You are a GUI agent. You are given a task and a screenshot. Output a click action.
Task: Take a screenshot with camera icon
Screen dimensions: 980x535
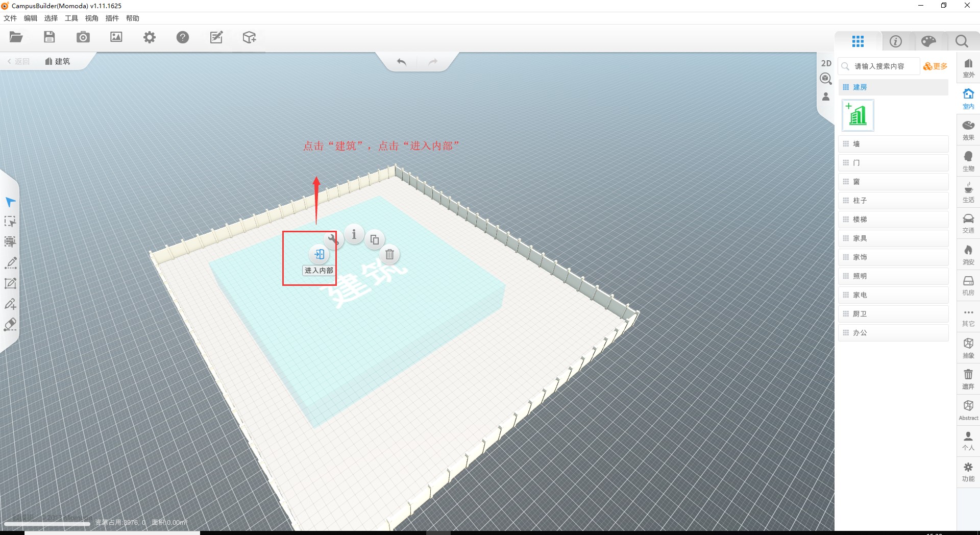pos(83,37)
